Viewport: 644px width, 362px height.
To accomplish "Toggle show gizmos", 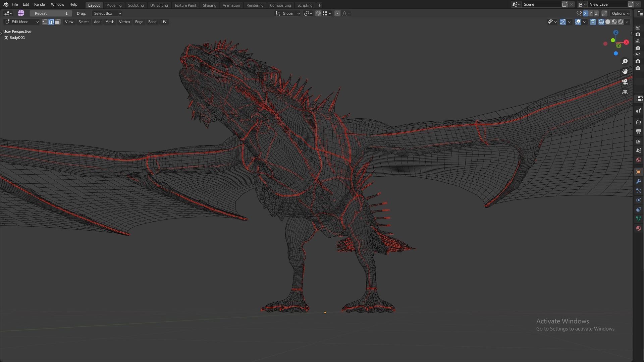I will [563, 22].
